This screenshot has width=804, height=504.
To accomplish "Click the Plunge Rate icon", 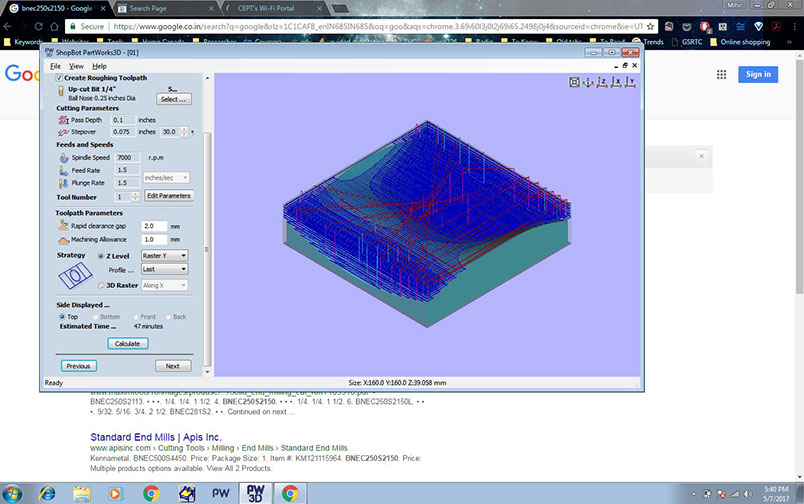I will [64, 183].
